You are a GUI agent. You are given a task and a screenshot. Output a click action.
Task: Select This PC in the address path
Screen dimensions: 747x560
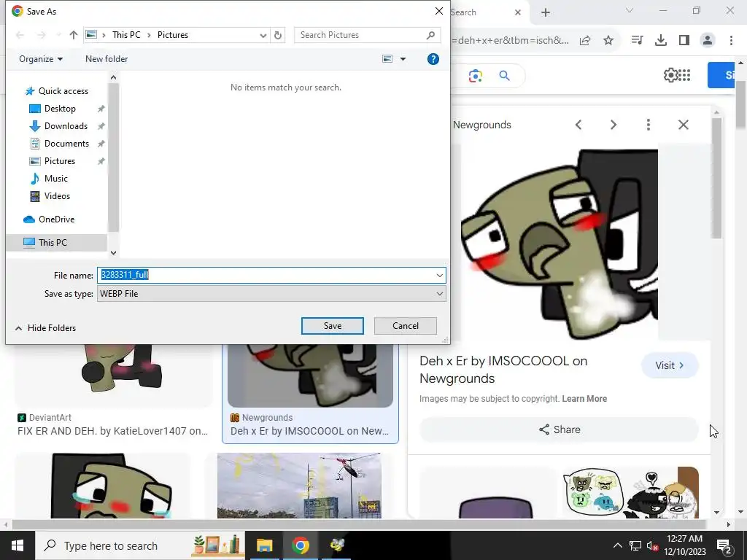pos(126,35)
